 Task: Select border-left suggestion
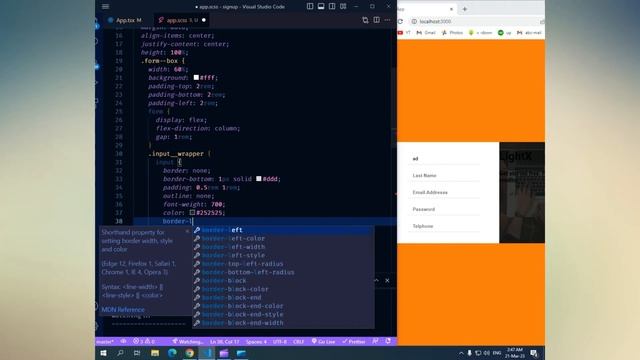[283, 230]
